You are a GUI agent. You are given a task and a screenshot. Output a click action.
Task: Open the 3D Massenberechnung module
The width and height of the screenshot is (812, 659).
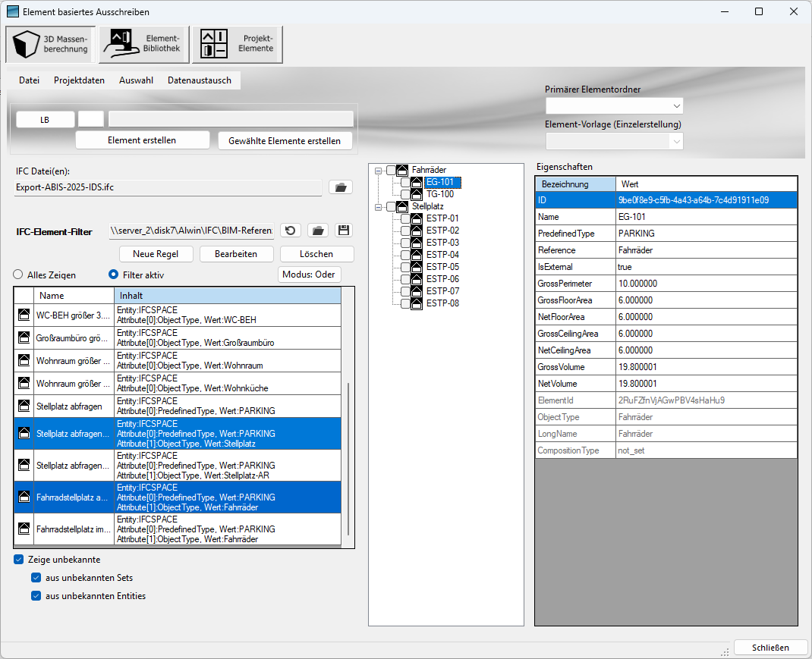[x=49, y=44]
